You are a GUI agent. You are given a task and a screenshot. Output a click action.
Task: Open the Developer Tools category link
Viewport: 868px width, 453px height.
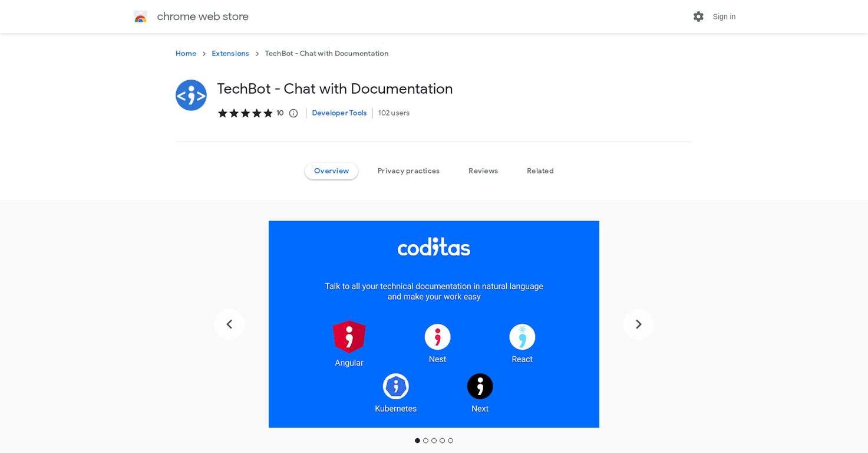click(339, 113)
